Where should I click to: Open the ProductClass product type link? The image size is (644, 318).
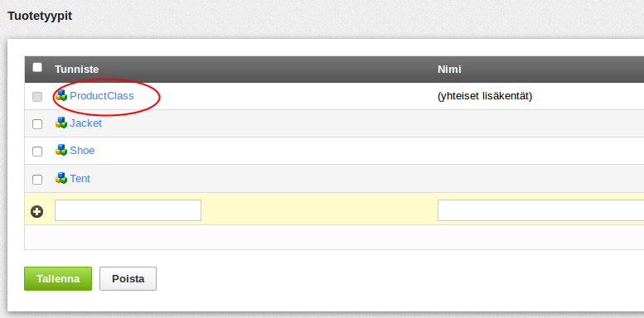pos(102,95)
